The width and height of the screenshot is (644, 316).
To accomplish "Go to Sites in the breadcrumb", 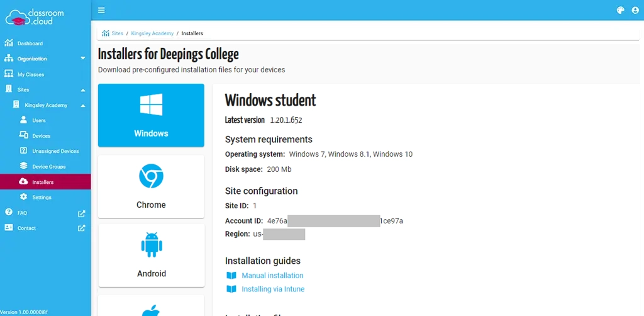I will (118, 33).
